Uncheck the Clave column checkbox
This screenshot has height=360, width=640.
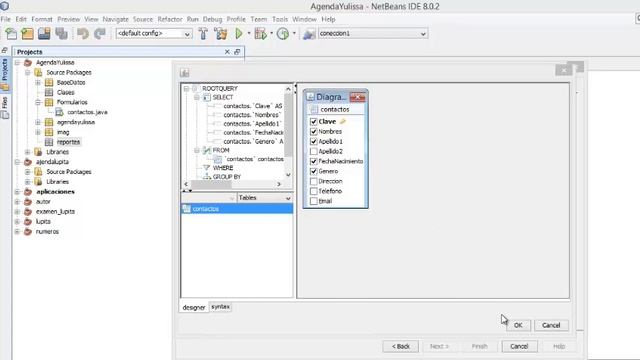(x=313, y=122)
